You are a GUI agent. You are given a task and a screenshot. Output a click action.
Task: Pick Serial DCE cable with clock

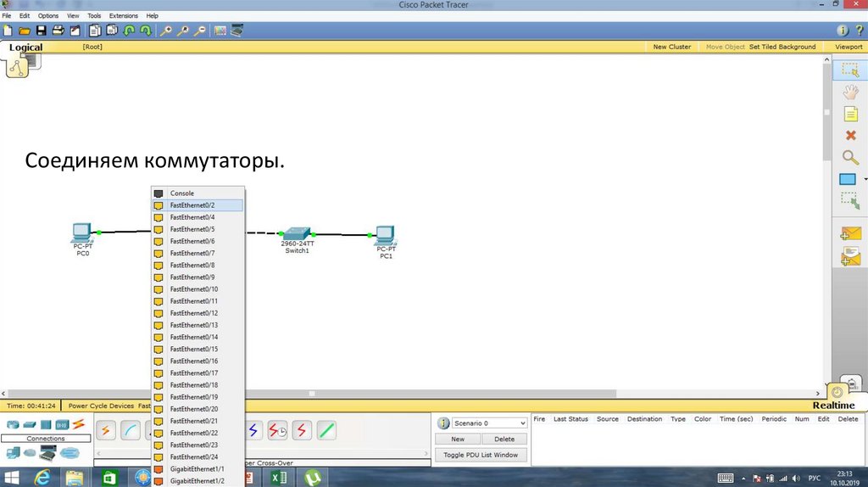tap(277, 430)
